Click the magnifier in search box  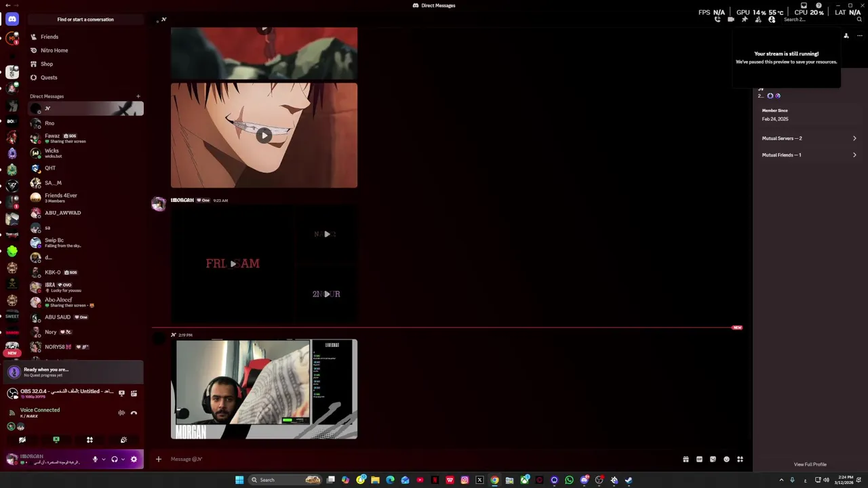(859, 20)
